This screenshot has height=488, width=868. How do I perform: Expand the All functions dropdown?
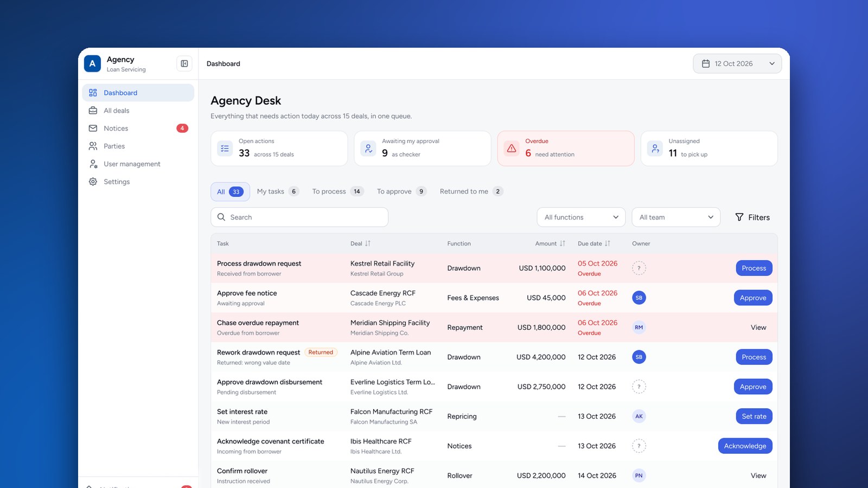coord(581,217)
